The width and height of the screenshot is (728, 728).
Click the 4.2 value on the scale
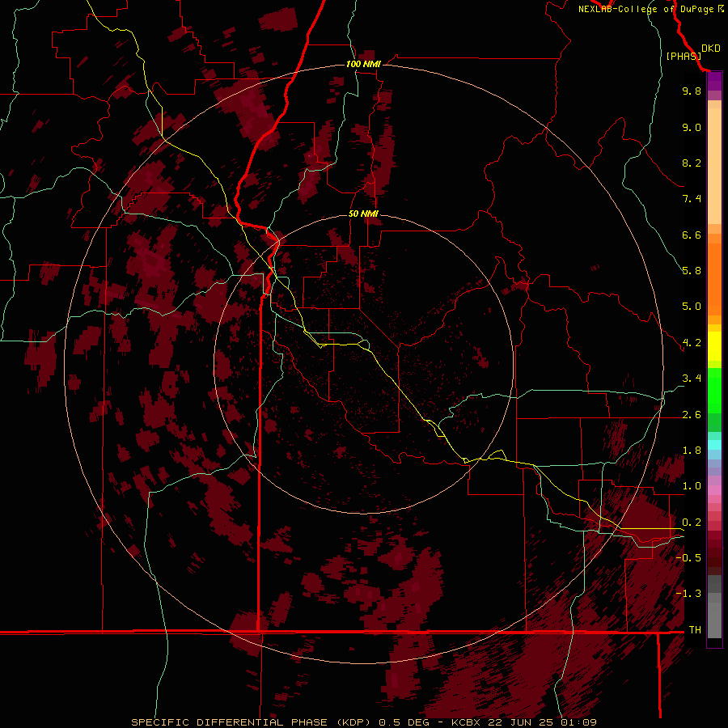click(x=692, y=343)
